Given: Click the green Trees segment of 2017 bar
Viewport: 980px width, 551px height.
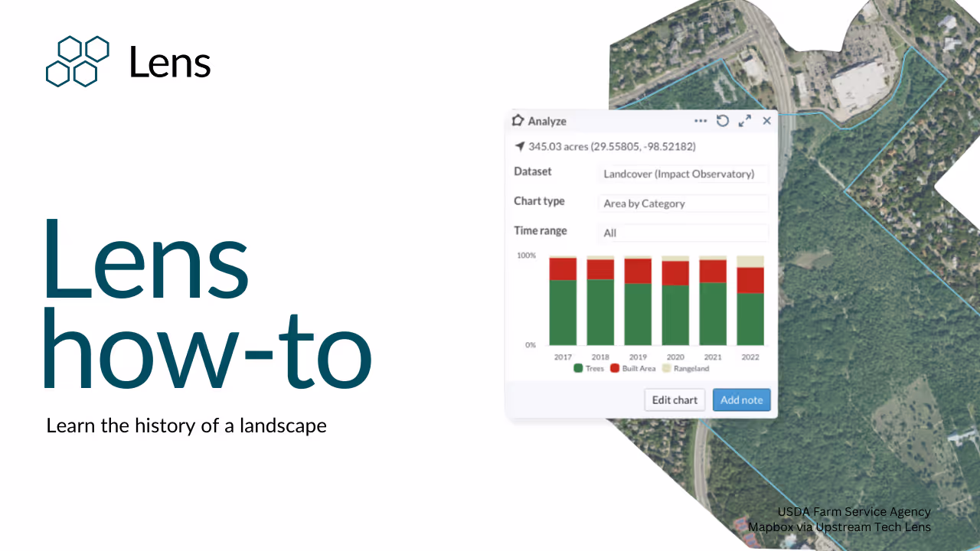Looking at the screenshot, I should [563, 312].
